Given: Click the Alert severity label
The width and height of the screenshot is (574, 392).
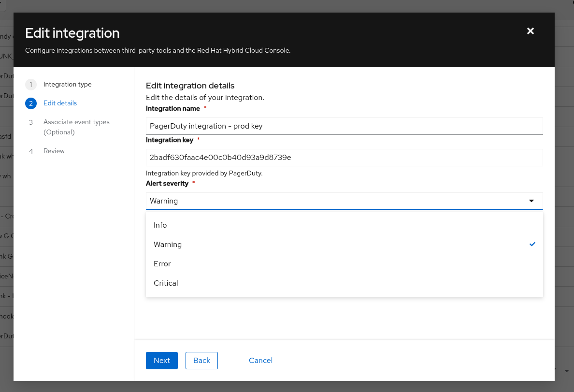Looking at the screenshot, I should pos(167,184).
